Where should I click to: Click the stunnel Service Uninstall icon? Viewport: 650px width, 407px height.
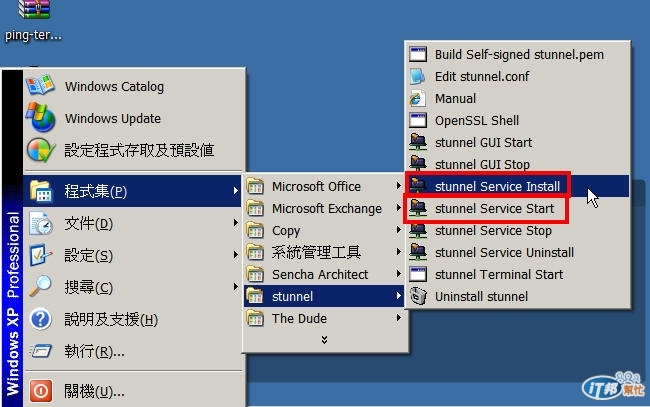tap(418, 252)
